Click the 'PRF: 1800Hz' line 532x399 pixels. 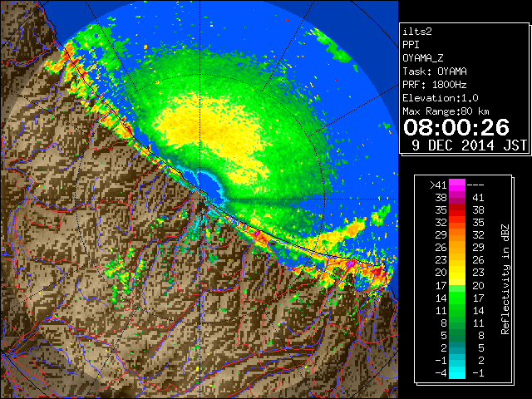tap(435, 85)
